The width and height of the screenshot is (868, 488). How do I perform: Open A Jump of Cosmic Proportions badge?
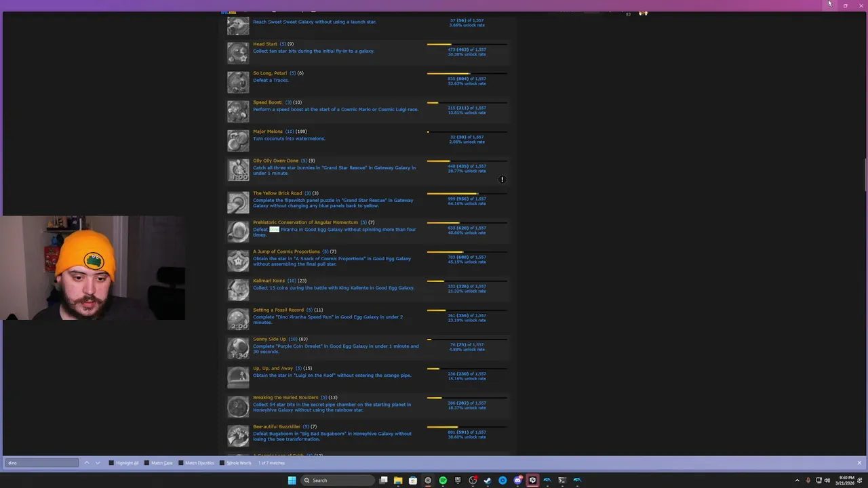[x=238, y=260]
